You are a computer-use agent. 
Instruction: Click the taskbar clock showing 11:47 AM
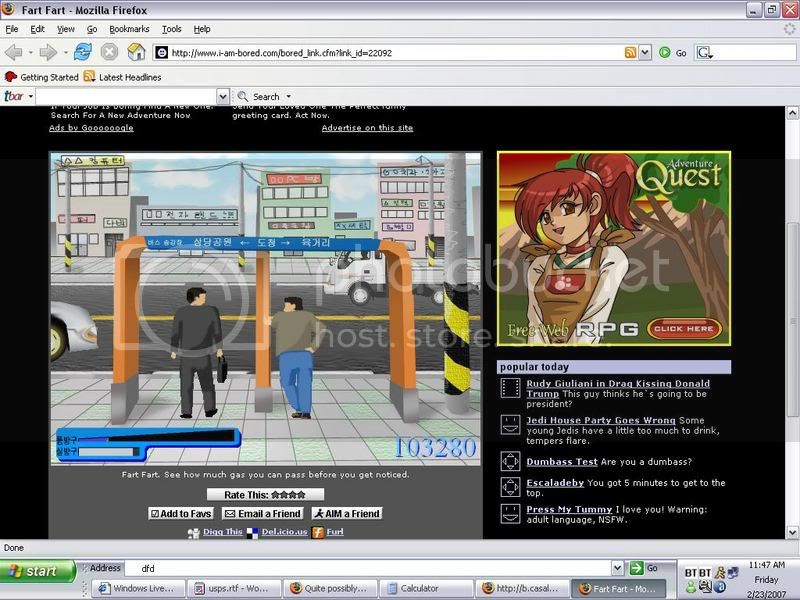pos(766,565)
